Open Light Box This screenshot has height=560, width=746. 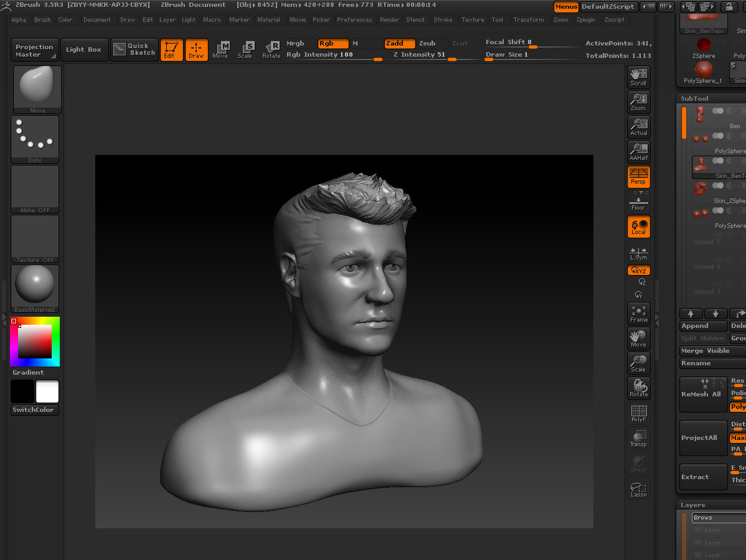[83, 50]
